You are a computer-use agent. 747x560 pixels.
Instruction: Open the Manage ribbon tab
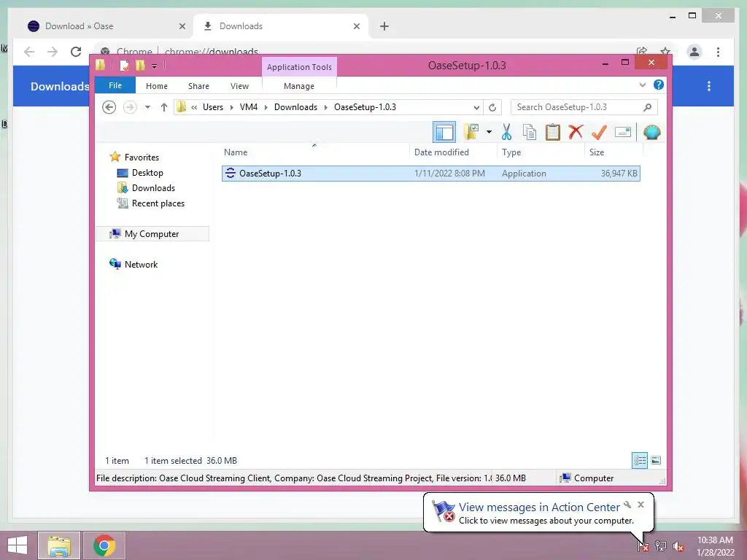point(299,86)
